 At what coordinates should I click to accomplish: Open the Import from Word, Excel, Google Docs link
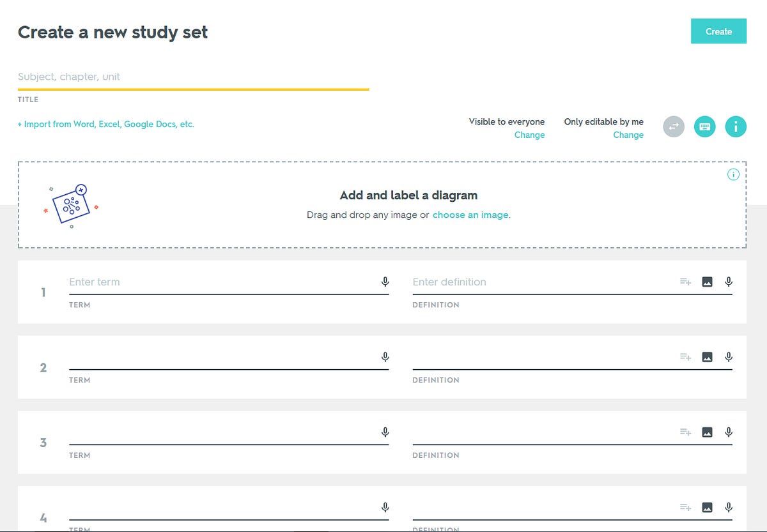pos(105,124)
